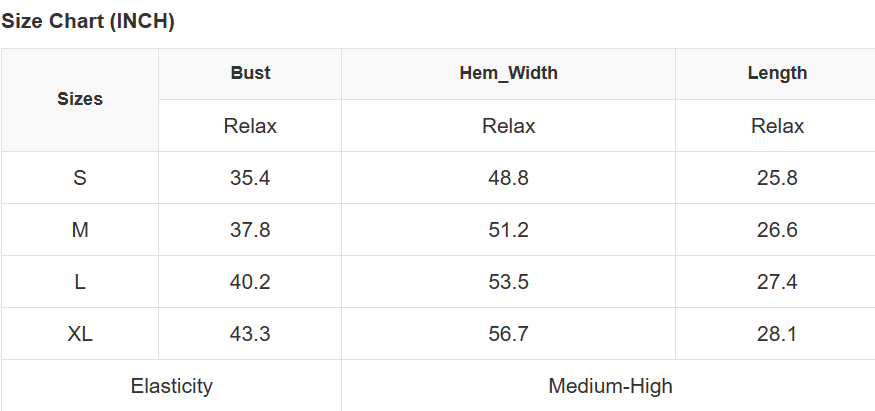Select the size L row label
Screen dimensions: 875x411
(x=80, y=282)
